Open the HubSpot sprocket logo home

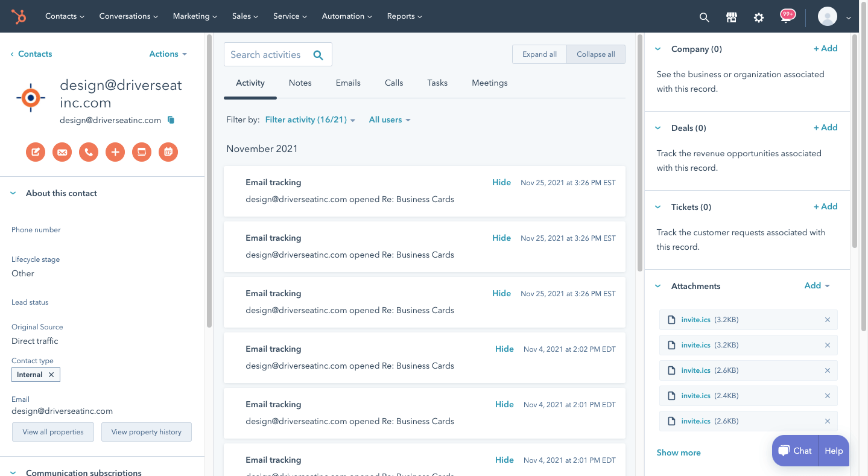tap(19, 16)
